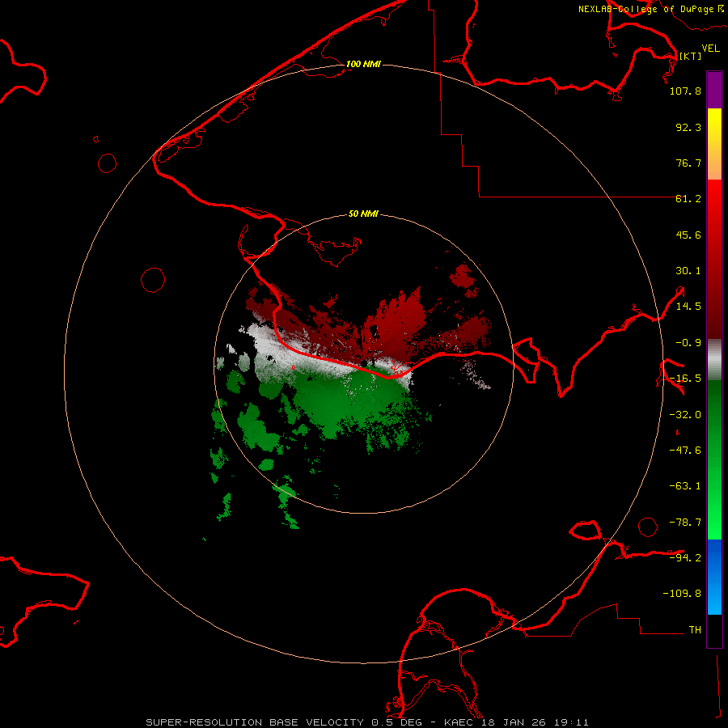Click the Super-Resolution Base Velocity caption
This screenshot has width=728, height=728.
click(x=367, y=722)
